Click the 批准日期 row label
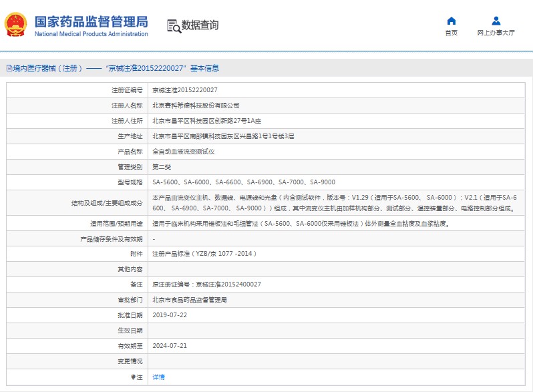 (130, 315)
